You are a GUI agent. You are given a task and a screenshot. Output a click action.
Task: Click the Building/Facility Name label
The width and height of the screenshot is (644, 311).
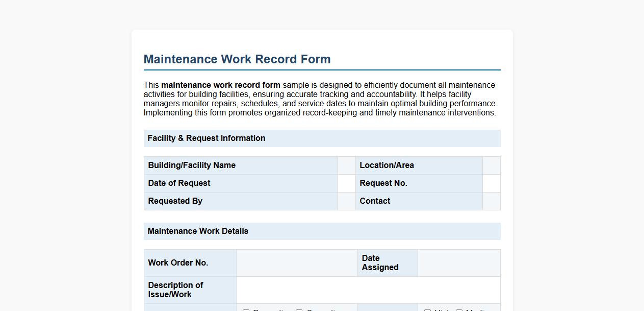click(x=192, y=165)
